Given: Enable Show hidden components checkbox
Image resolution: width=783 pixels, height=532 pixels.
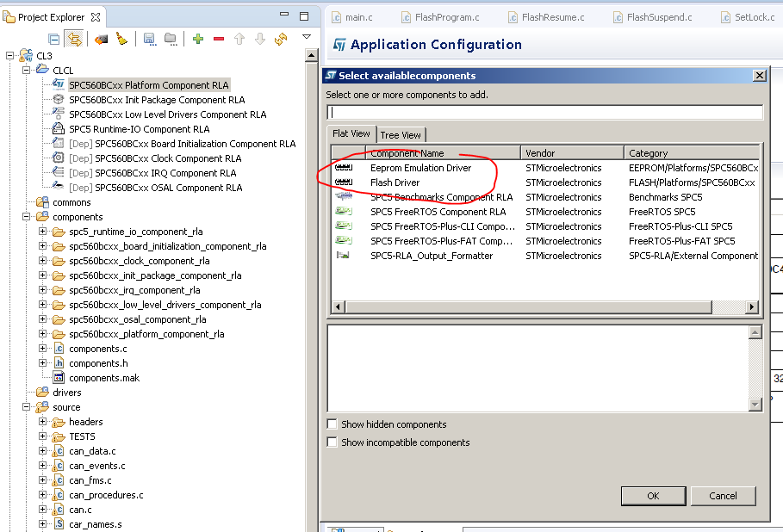Looking at the screenshot, I should 332,424.
